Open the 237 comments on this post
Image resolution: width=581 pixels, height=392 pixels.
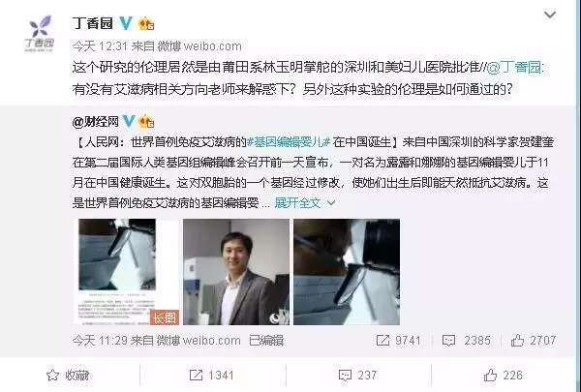tap(358, 376)
